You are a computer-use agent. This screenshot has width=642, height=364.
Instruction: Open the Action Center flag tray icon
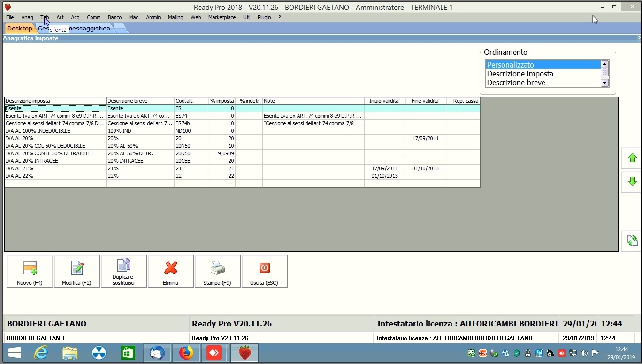596,353
